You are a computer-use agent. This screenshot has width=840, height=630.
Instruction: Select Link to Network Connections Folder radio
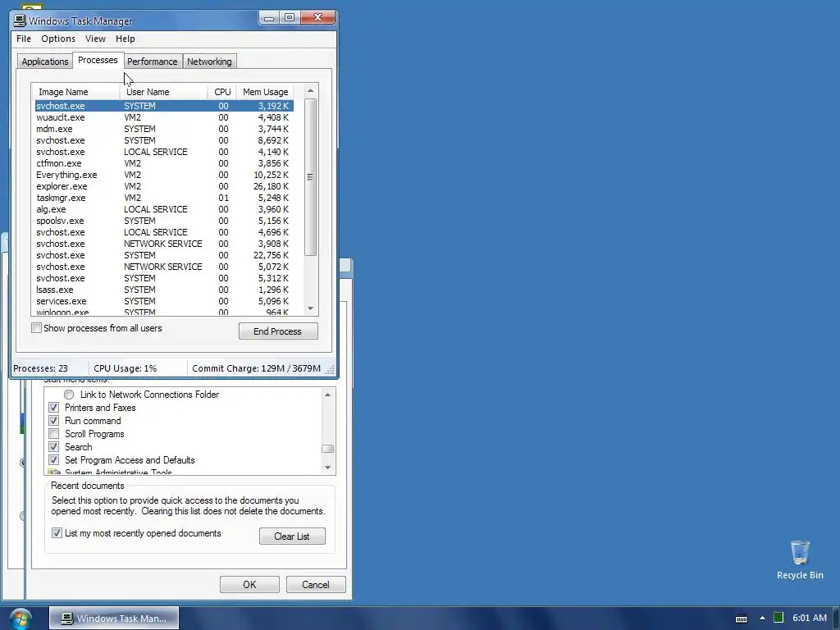click(x=69, y=395)
